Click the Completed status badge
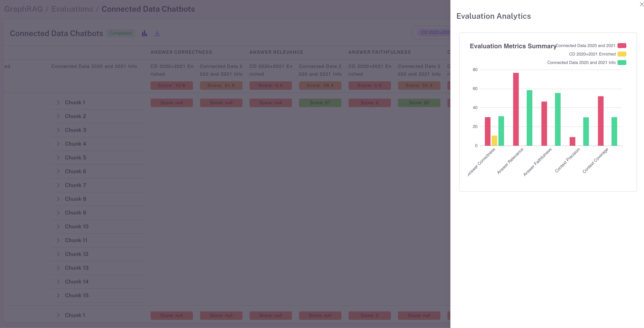 coord(121,33)
